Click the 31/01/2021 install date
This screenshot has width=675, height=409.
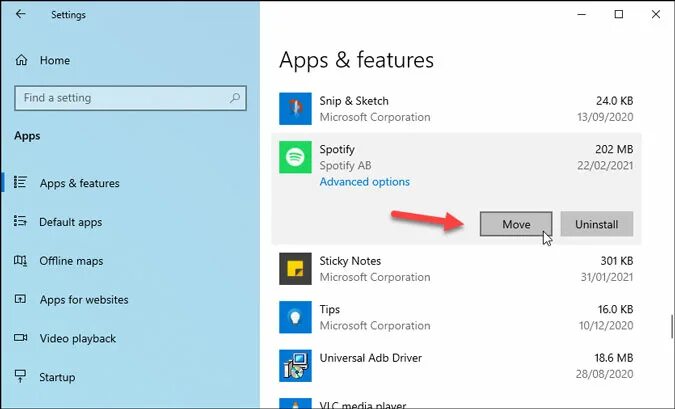(607, 277)
